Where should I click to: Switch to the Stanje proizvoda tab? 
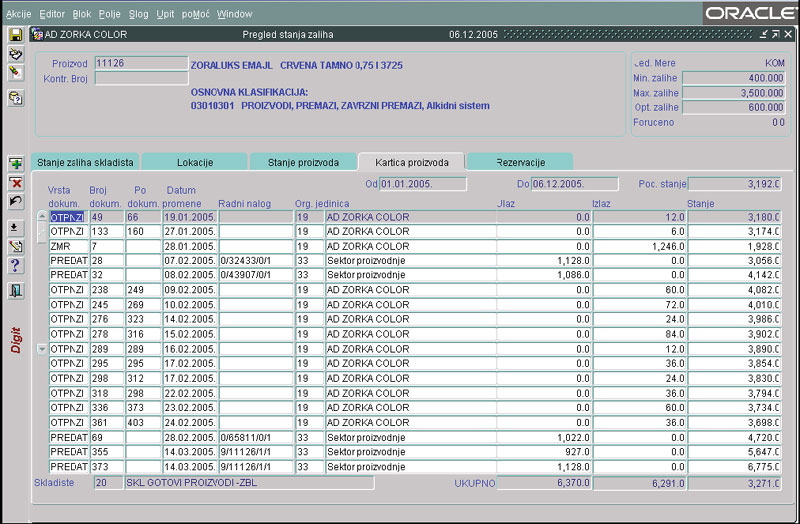click(303, 162)
